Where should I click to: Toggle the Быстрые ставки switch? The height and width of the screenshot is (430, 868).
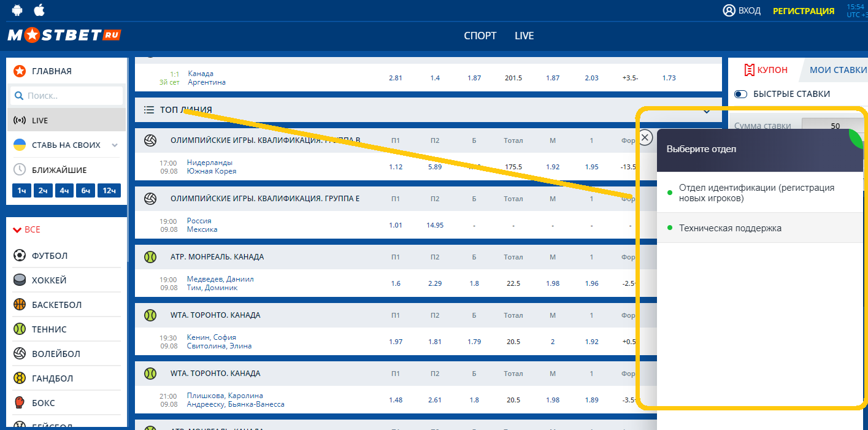point(741,94)
